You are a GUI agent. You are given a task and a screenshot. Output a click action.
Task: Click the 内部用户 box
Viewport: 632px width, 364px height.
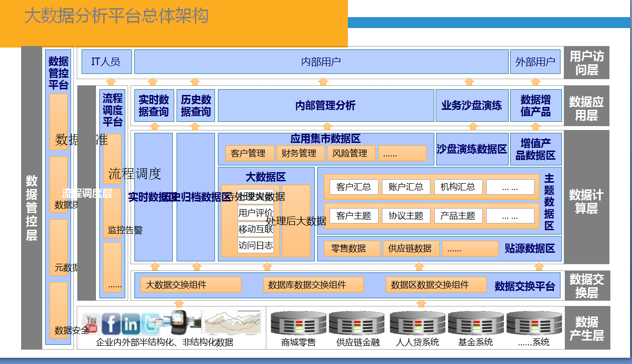[321, 61]
